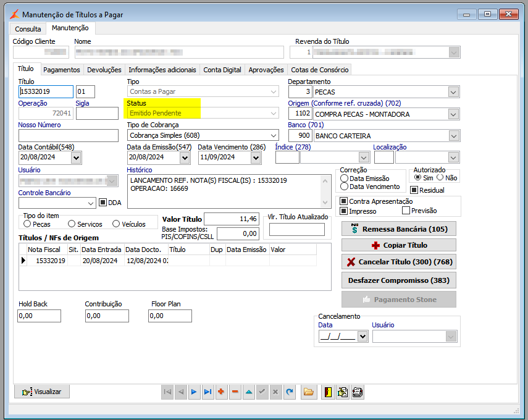Go to the next record arrow
This screenshot has height=420, width=528.
194,392
